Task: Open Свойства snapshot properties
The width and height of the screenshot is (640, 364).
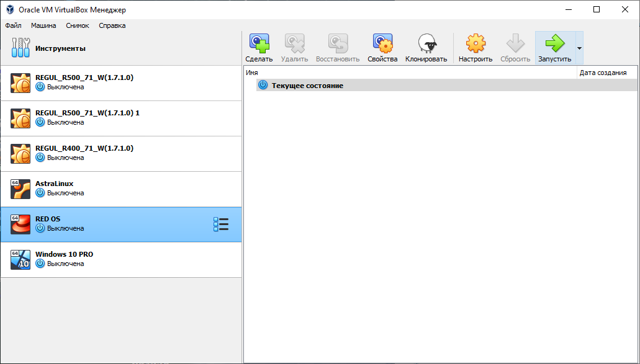Action: 382,43
